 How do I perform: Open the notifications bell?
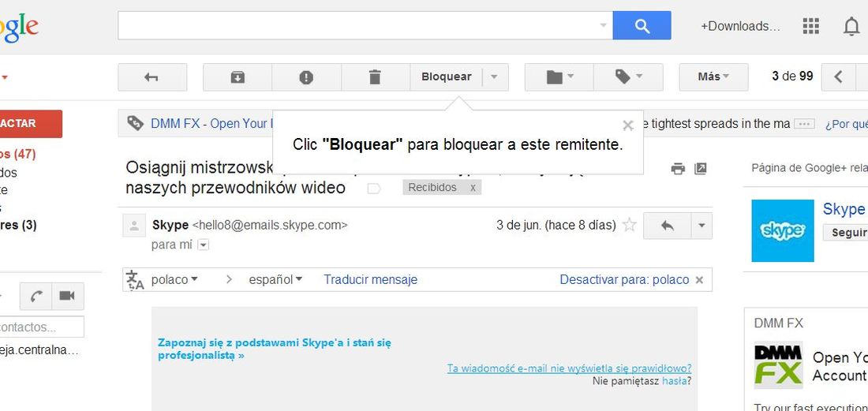(x=851, y=26)
